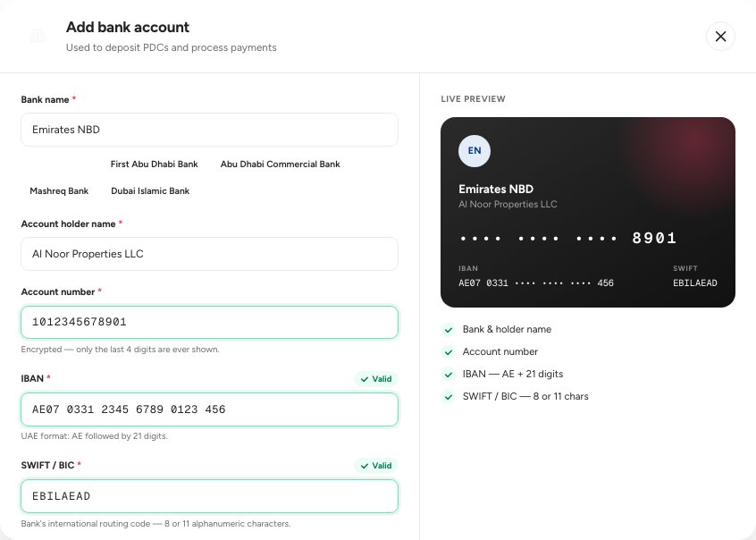Screen dimensions: 756x540
Task: Click the 'EBILAEAD' SWIFT value on the card
Action: coord(694,283)
